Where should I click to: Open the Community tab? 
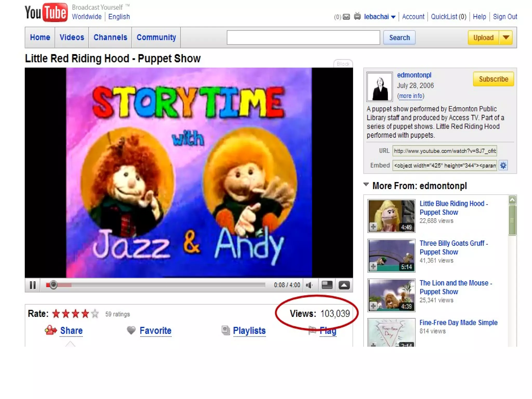point(156,37)
